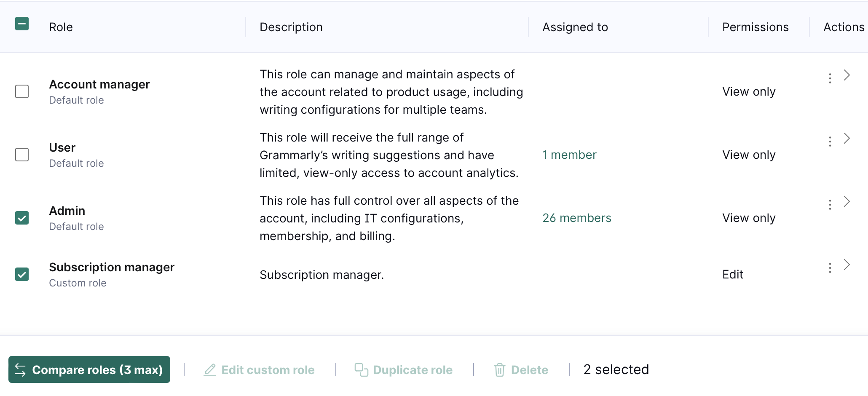Viewport: 868px width, 396px height.
Task: Click the Duplicate role copy icon
Action: click(x=361, y=370)
